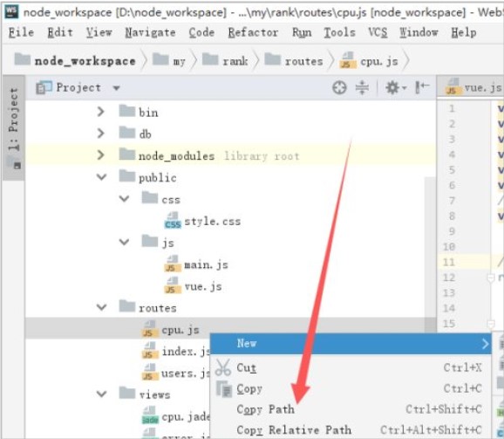Open the Code menu
The image size is (504, 439).
click(201, 32)
